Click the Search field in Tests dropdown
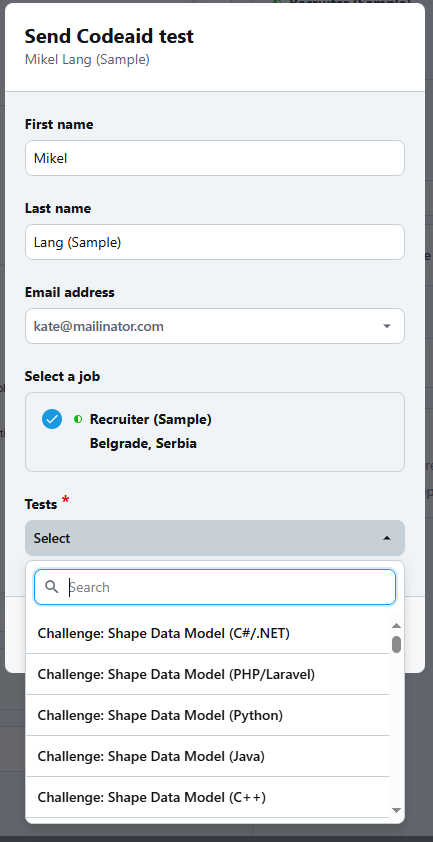Viewport: 433px width, 842px height. coord(215,587)
